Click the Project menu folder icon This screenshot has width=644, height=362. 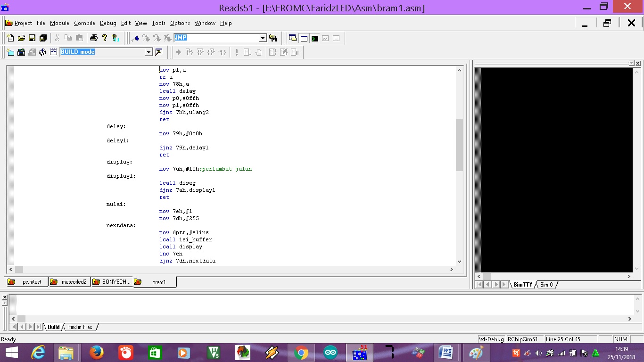pos(8,23)
